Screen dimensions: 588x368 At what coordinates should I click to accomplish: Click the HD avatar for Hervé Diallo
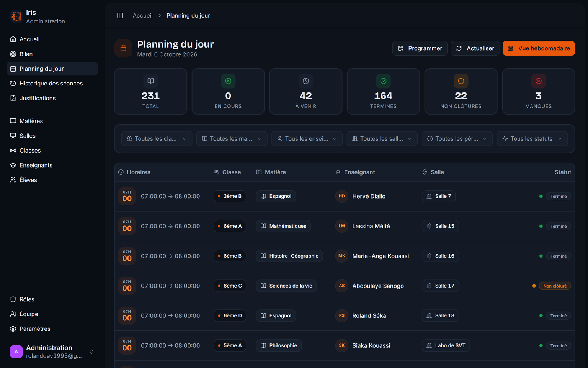(x=342, y=196)
